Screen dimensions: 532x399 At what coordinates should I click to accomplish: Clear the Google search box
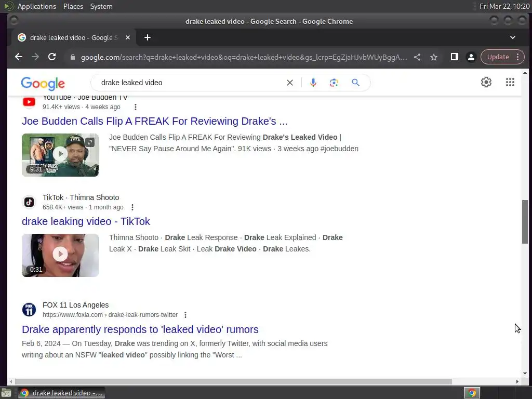point(290,83)
